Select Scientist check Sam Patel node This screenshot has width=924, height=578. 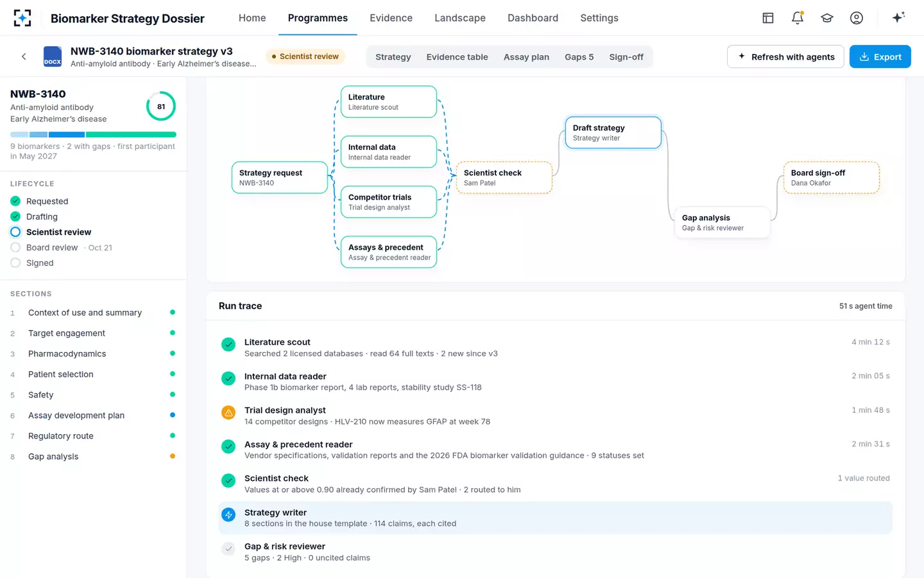[x=504, y=177]
